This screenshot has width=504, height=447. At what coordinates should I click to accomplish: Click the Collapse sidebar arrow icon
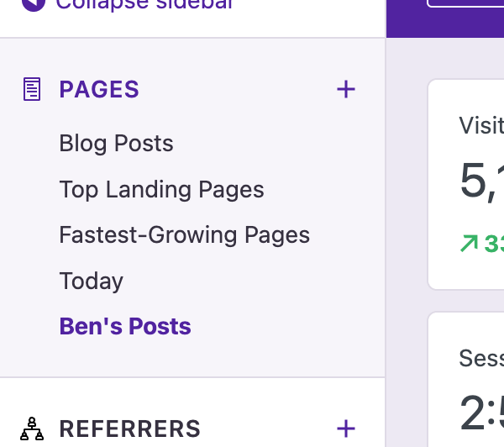point(32,4)
